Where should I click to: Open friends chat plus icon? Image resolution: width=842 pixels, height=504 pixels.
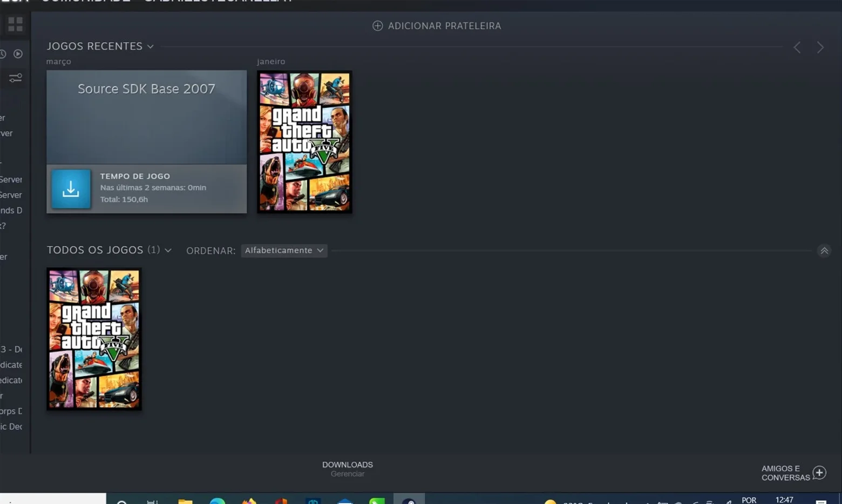pyautogui.click(x=819, y=473)
